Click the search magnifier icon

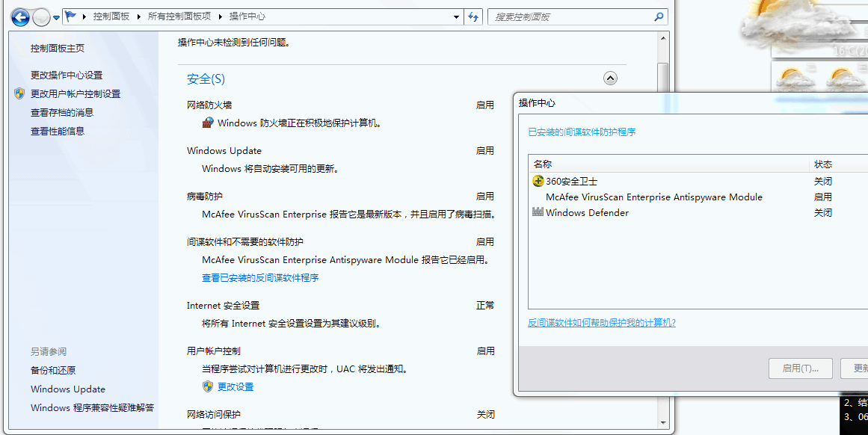click(659, 16)
